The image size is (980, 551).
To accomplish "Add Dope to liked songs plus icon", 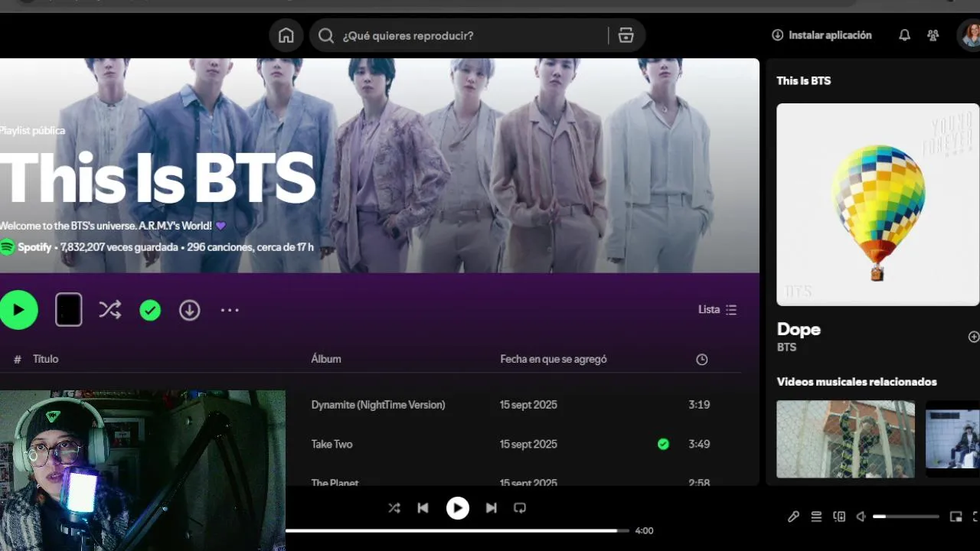I will click(974, 337).
